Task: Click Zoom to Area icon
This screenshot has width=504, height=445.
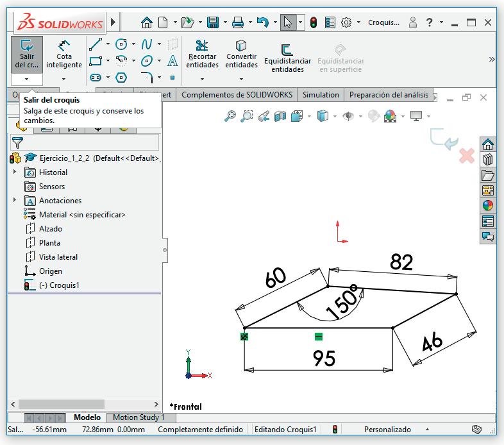Action: point(246,116)
